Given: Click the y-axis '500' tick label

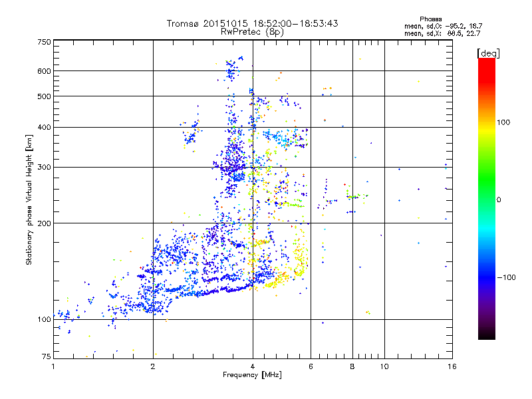Looking at the screenshot, I should (x=44, y=96).
